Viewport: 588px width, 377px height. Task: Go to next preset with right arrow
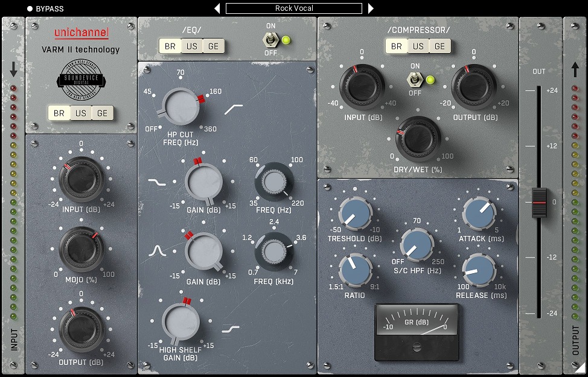[371, 8]
